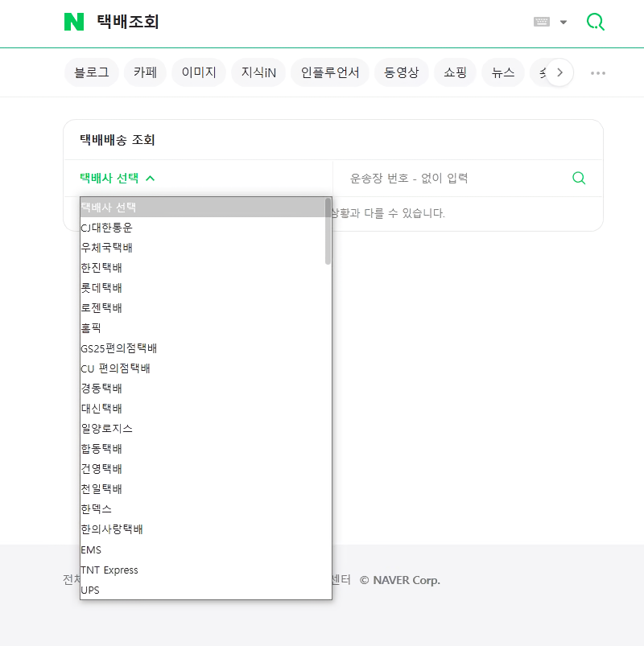Screen dimensions: 644x646
Task: Open the more options ellipsis menu
Action: (x=597, y=72)
